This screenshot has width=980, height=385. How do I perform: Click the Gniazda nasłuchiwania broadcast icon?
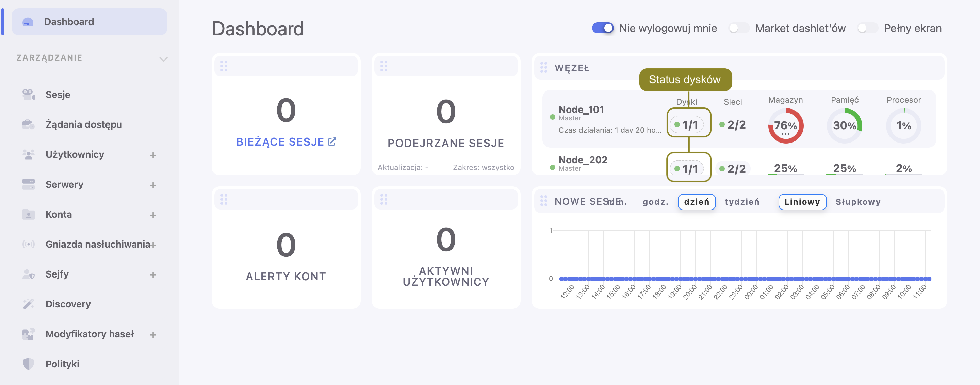tap(29, 244)
